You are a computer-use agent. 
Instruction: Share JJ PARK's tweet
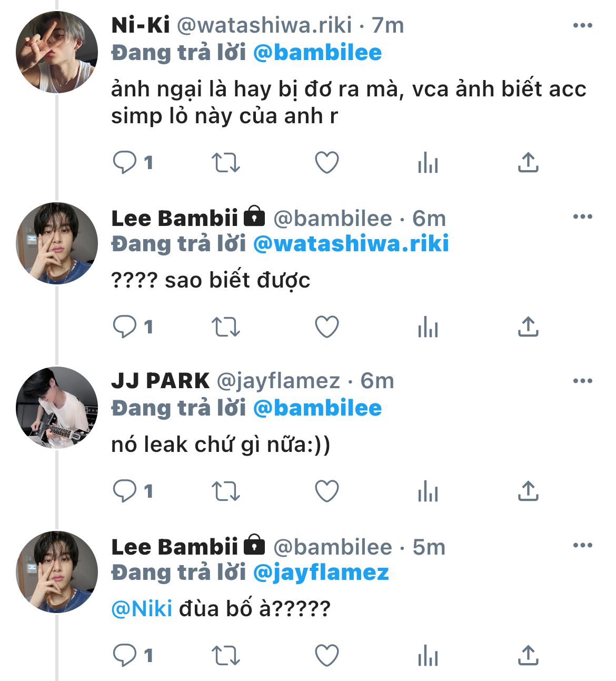(528, 491)
